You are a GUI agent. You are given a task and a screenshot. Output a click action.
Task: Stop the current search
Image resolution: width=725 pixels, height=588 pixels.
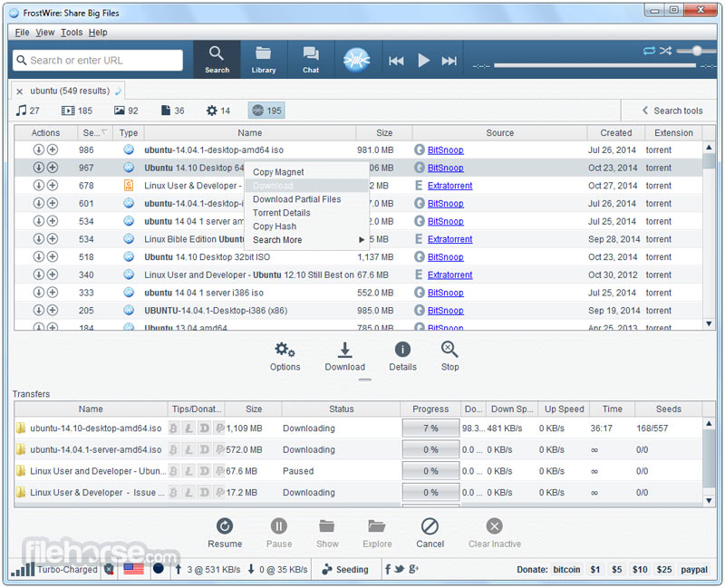[449, 355]
